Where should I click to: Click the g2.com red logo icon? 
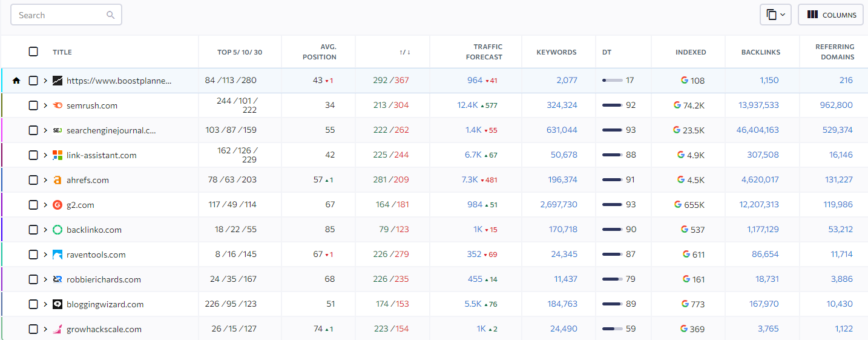pyautogui.click(x=58, y=205)
